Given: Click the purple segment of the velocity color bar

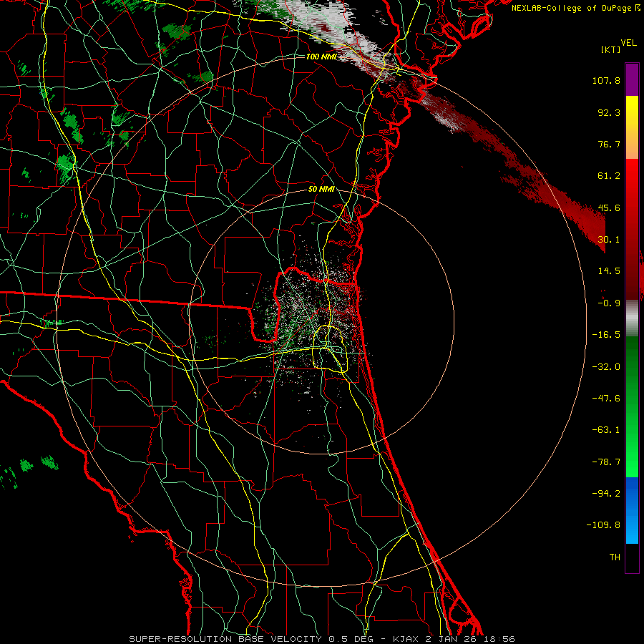Looking at the screenshot, I should [x=632, y=80].
